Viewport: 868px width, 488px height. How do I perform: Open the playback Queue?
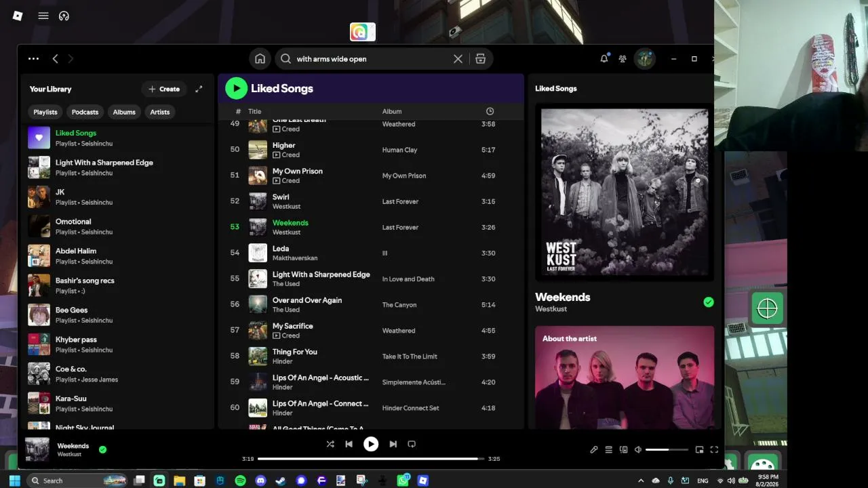pos(608,449)
